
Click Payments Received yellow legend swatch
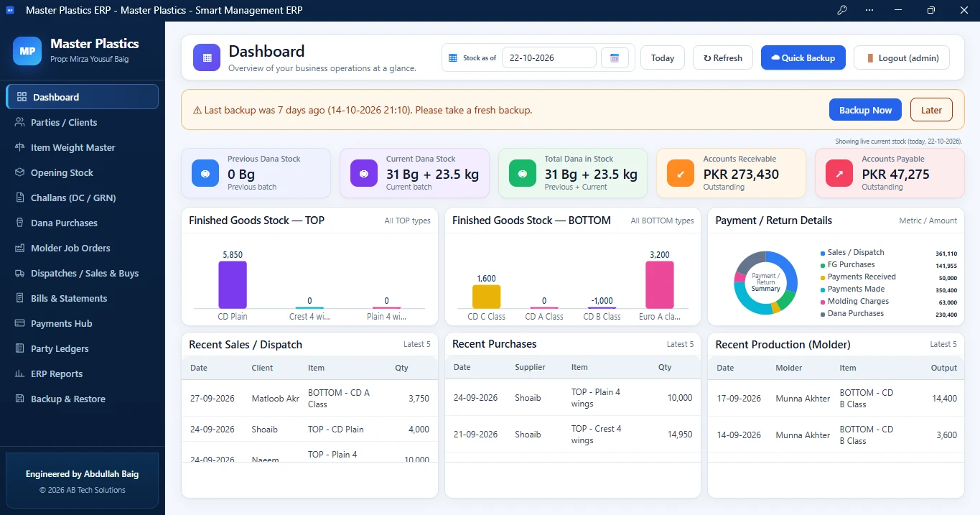pyautogui.click(x=823, y=277)
